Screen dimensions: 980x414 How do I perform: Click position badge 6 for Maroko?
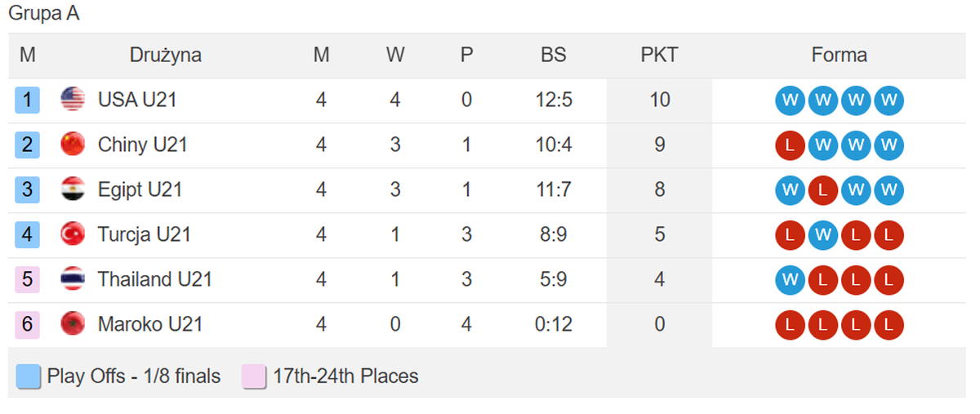[x=27, y=325]
